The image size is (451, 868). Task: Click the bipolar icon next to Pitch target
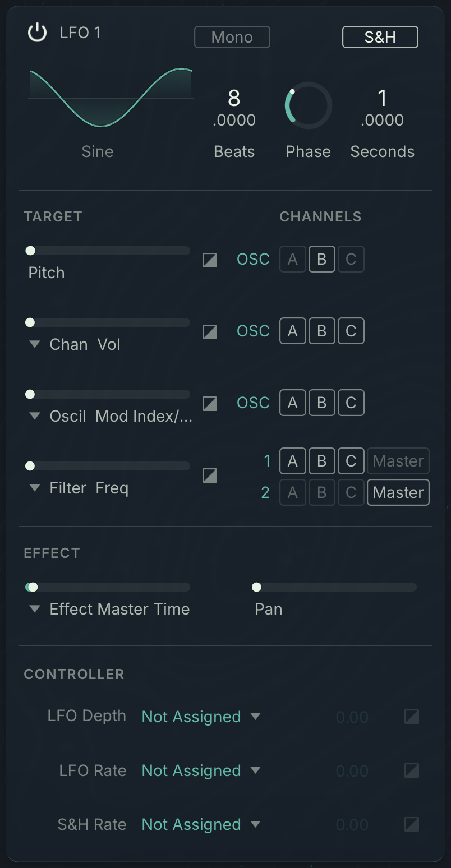[x=209, y=260]
